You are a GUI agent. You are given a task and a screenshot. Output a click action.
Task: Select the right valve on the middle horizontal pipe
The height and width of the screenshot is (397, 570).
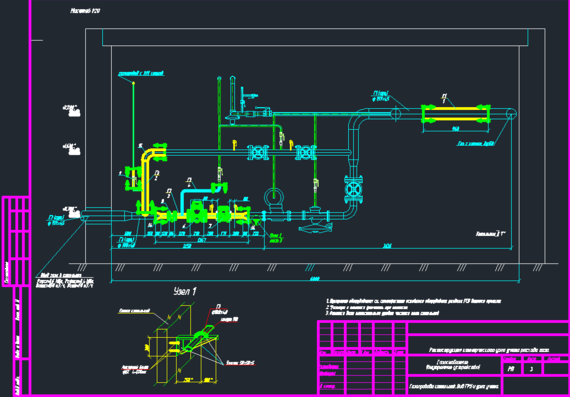tap(306, 152)
